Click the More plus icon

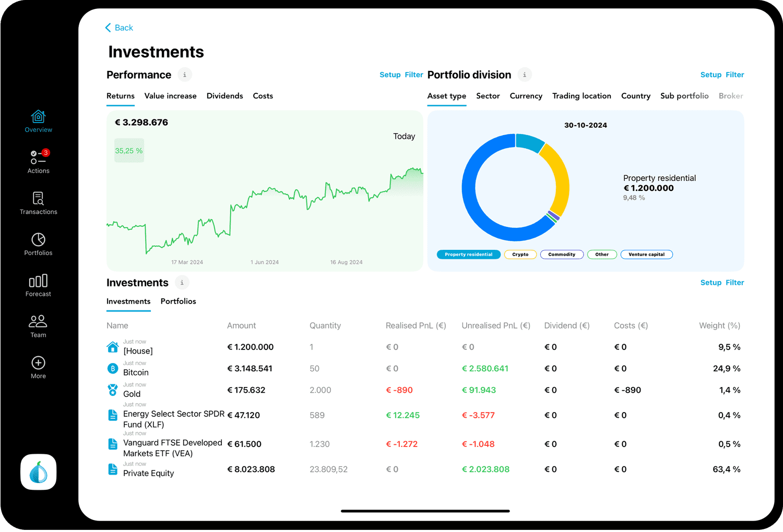point(38,363)
